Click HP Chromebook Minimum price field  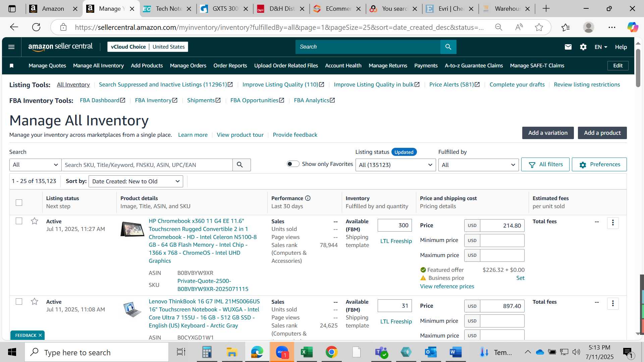coord(502,240)
